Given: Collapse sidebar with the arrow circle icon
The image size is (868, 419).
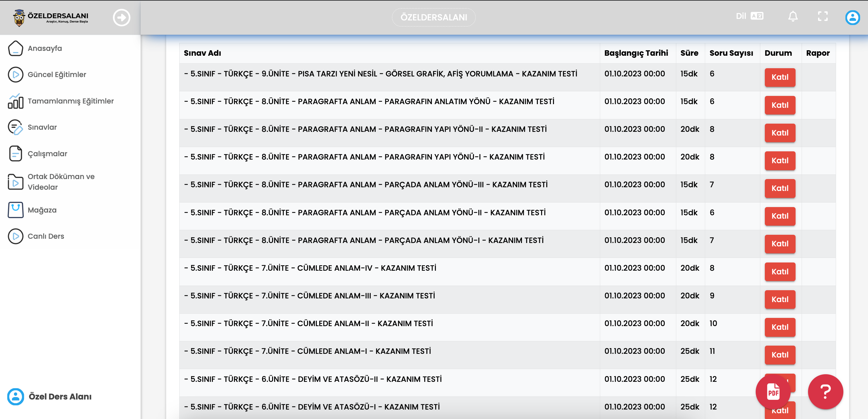Looking at the screenshot, I should tap(121, 18).
